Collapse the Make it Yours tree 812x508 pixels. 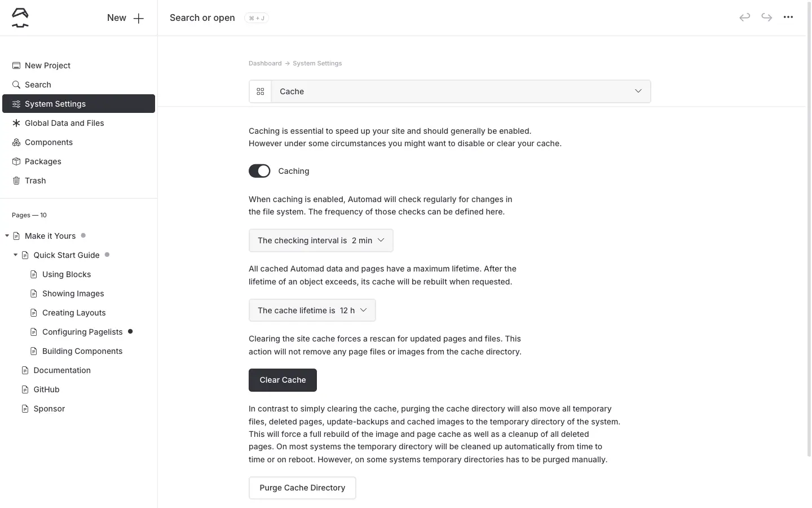click(7, 236)
